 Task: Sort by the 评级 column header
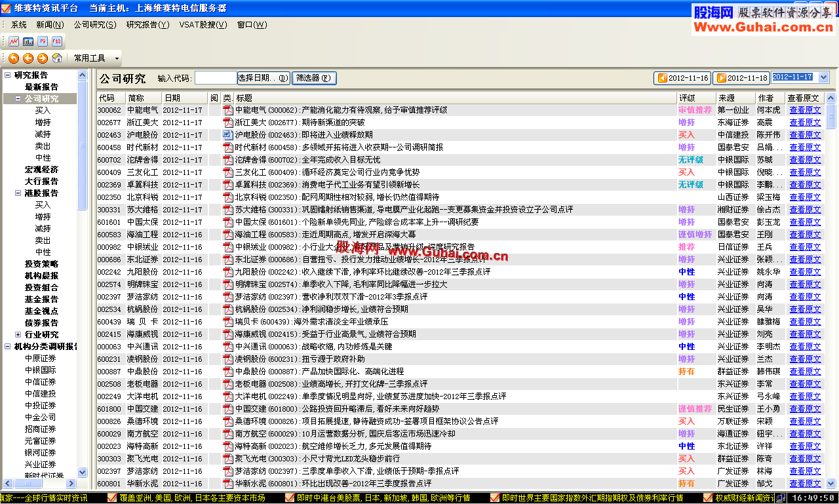(x=696, y=98)
